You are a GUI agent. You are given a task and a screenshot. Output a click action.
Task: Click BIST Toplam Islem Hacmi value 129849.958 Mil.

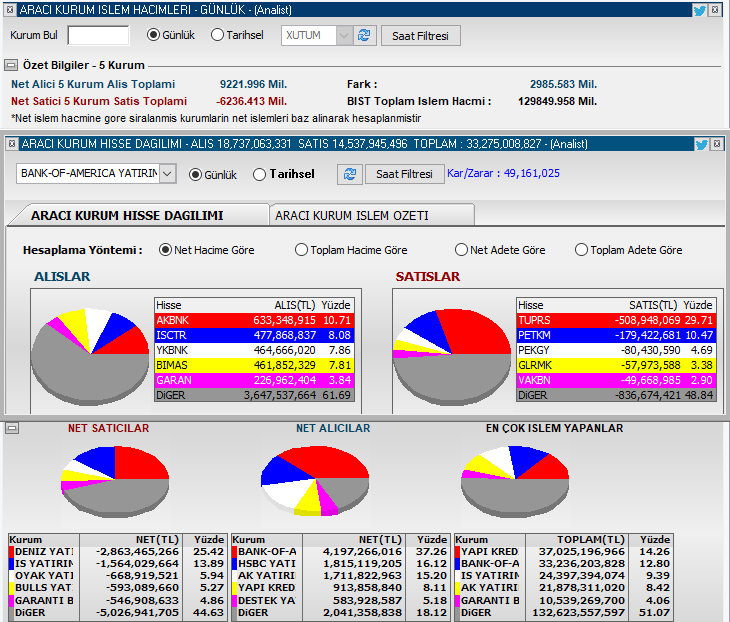(x=557, y=101)
